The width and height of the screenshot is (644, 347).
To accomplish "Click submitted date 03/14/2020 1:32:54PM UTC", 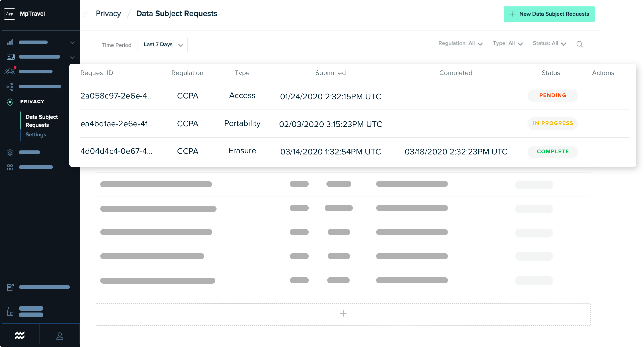I will pos(330,152).
